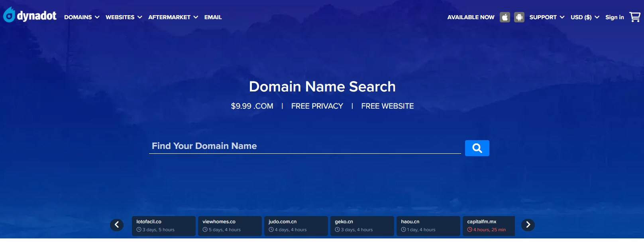644x242 pixels.
Task: Click the $9.99 .COM text
Action: [x=252, y=106]
